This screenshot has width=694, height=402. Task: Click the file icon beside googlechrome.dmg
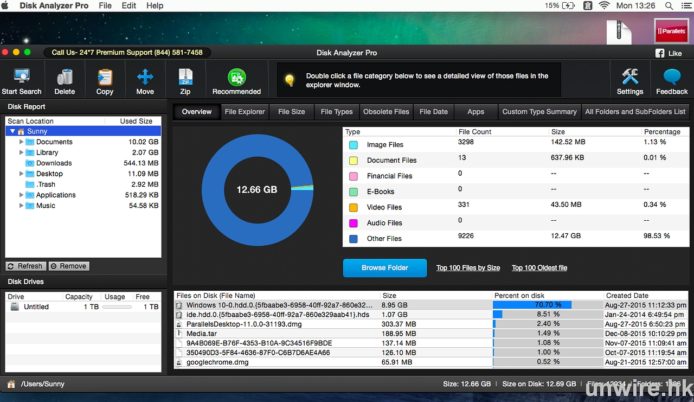(179, 362)
